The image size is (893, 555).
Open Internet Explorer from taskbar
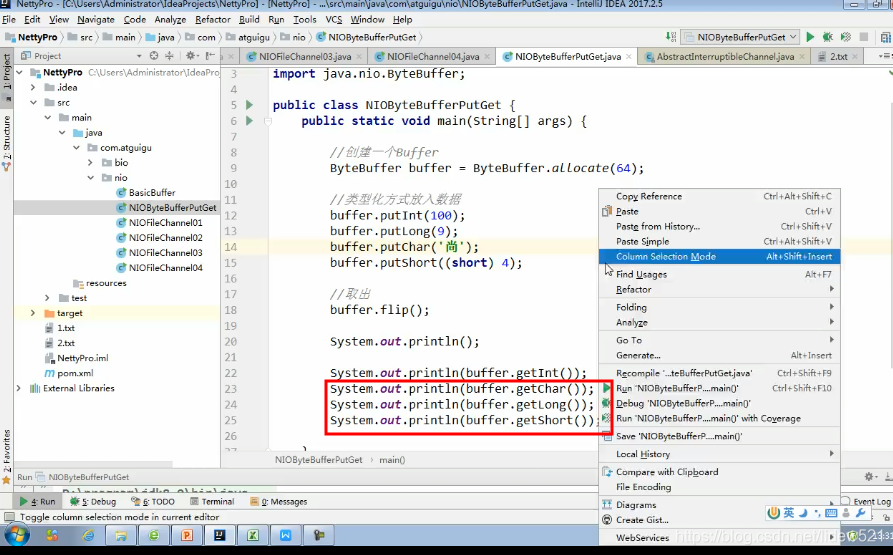tap(88, 535)
